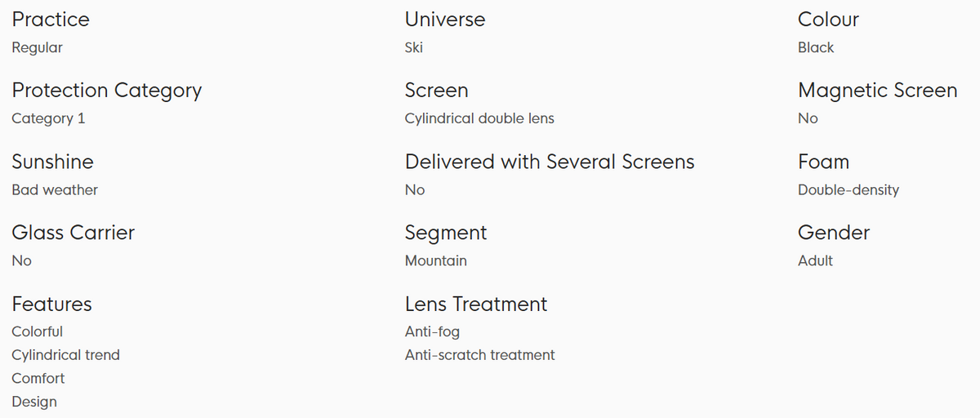Click the Magnetic Screen heading

pos(877,91)
